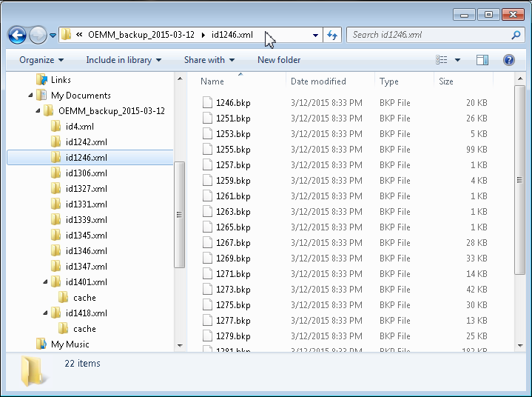Click the Change your view icon
Image resolution: width=532 pixels, height=397 pixels.
coord(442,60)
